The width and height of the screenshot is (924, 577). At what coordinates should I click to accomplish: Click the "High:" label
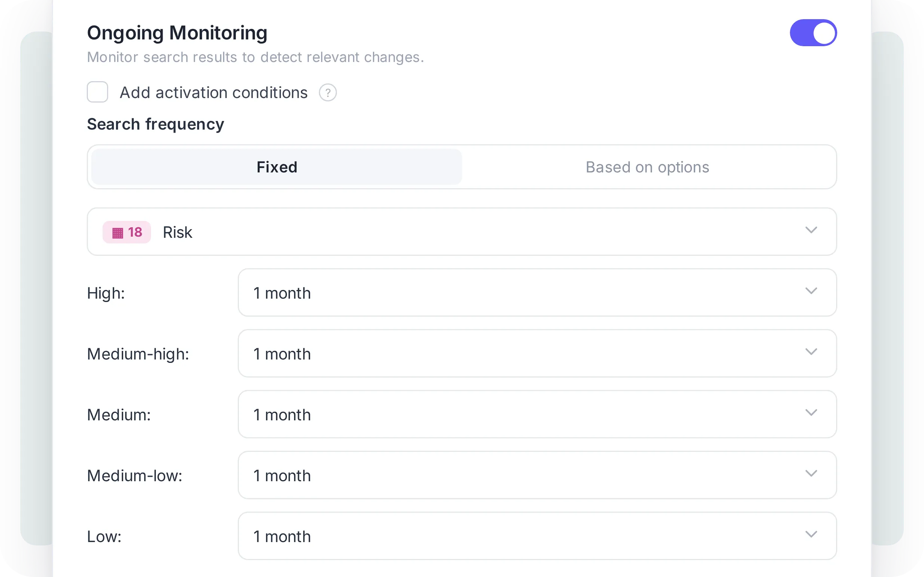[x=106, y=293]
